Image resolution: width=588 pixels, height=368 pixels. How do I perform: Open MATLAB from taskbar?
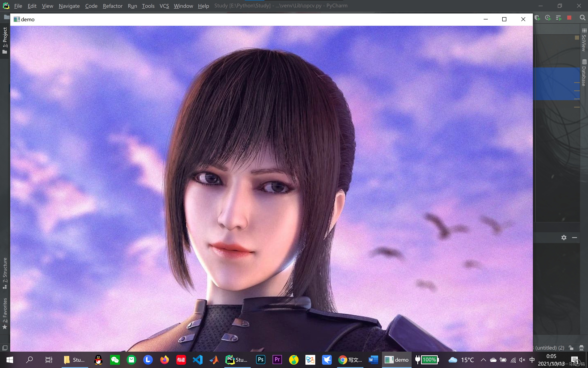coord(214,360)
